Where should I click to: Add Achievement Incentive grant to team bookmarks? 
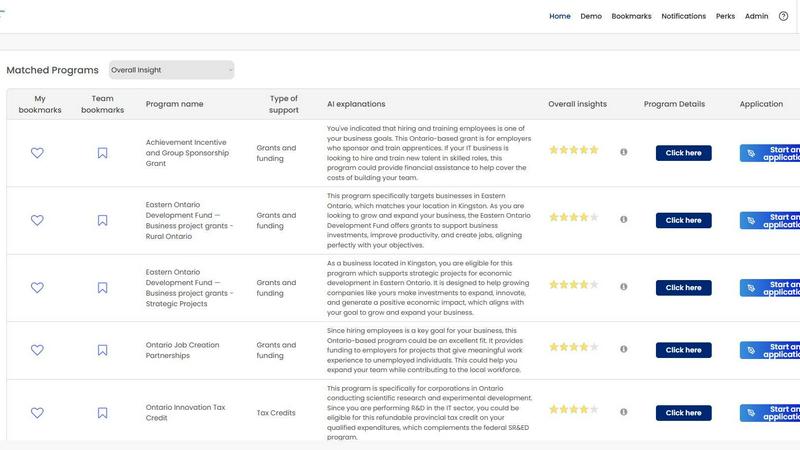102,153
